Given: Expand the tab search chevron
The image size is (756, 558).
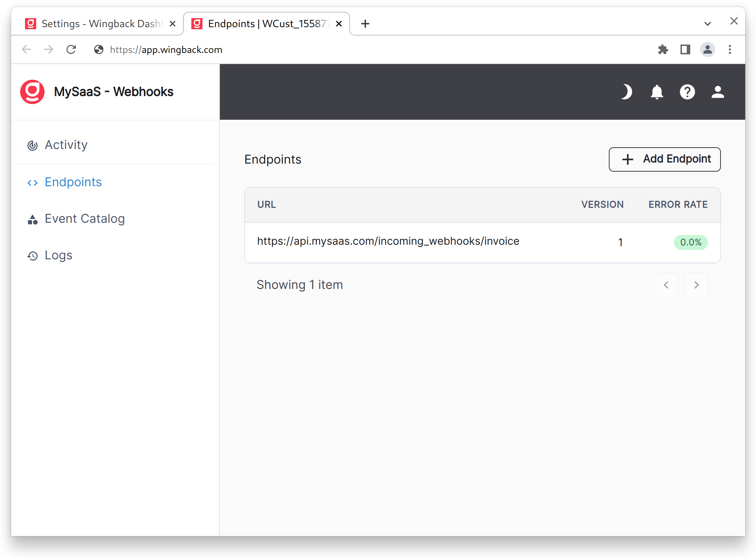Looking at the screenshot, I should tap(707, 24).
